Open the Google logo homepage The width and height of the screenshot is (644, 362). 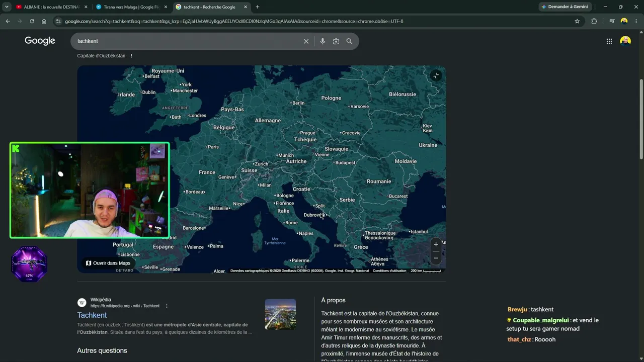point(40,41)
